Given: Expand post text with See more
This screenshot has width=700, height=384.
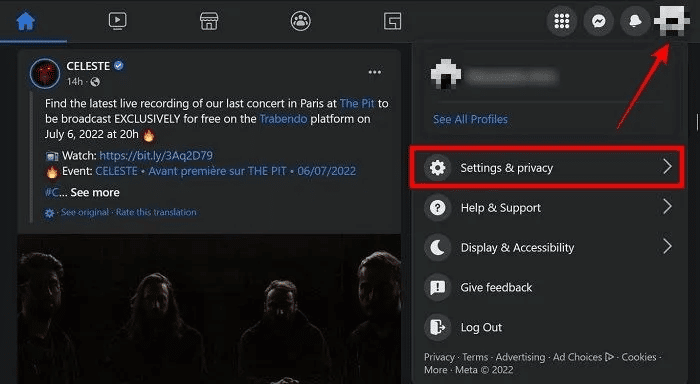Looking at the screenshot, I should click(95, 192).
